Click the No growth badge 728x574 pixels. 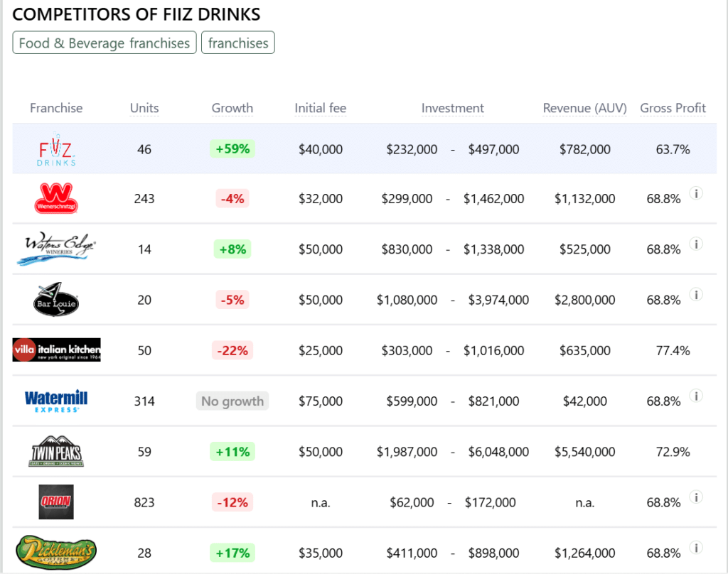[x=232, y=401]
